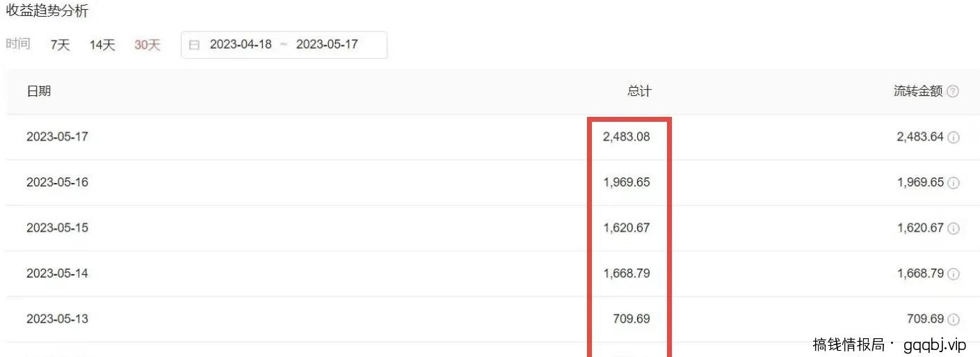Select the 2023-05-16 date row

coord(57,182)
